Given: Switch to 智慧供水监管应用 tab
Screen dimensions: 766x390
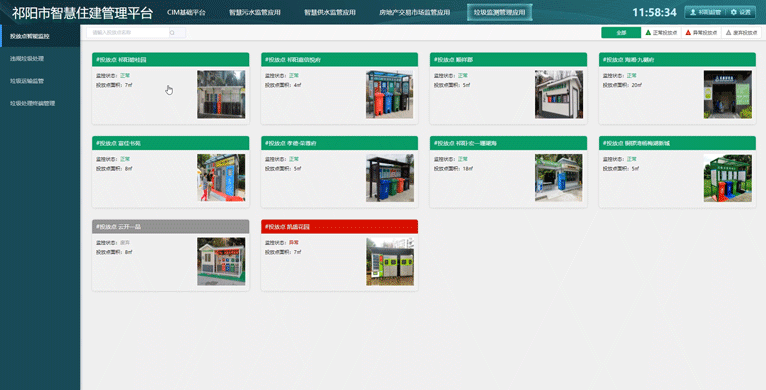Looking at the screenshot, I should coord(330,12).
